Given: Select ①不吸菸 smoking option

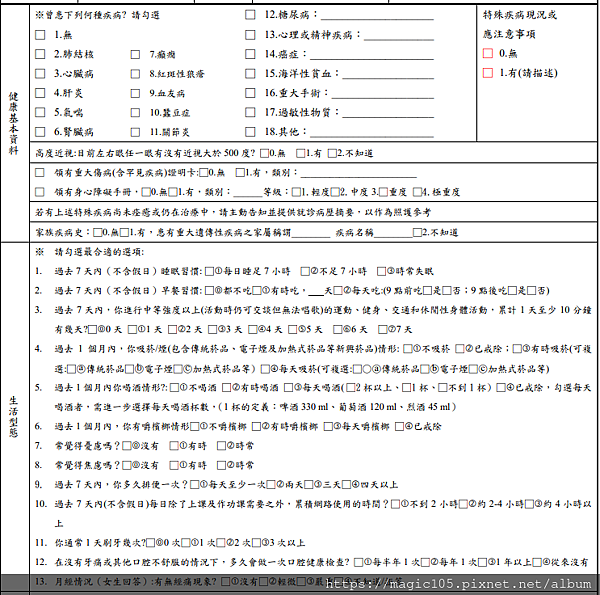Looking at the screenshot, I should 408,349.
